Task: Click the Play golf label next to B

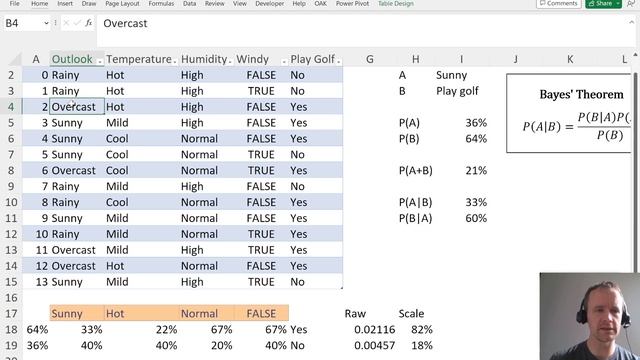Action: tap(457, 91)
